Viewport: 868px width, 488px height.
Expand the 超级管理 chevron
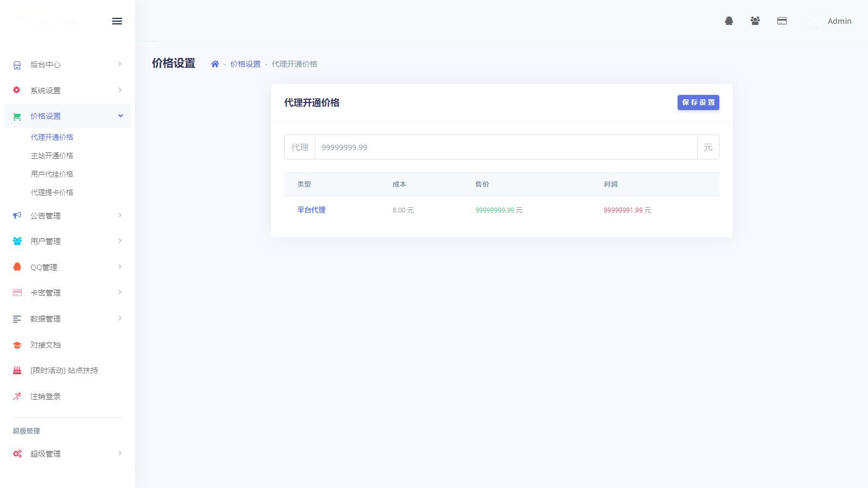pyautogui.click(x=120, y=453)
